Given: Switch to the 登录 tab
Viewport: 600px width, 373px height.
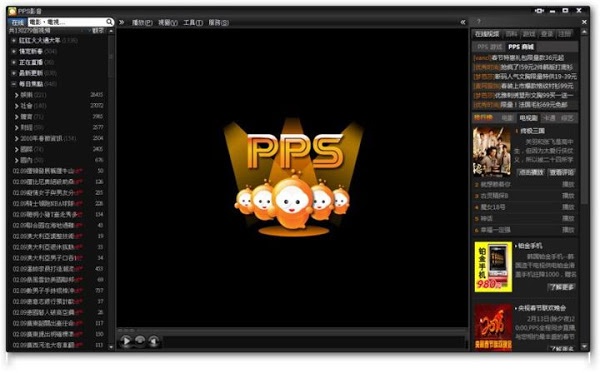Looking at the screenshot, I should [x=547, y=34].
